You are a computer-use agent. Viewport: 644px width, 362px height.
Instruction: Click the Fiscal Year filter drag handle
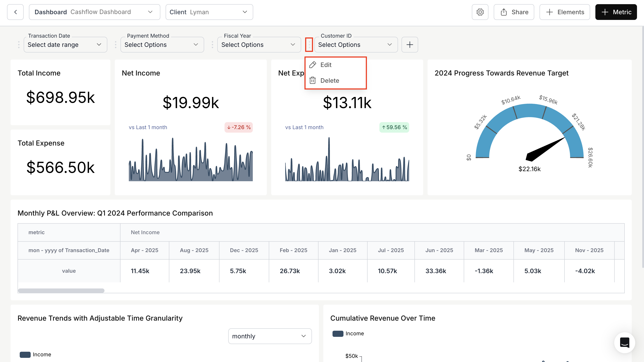(212, 45)
